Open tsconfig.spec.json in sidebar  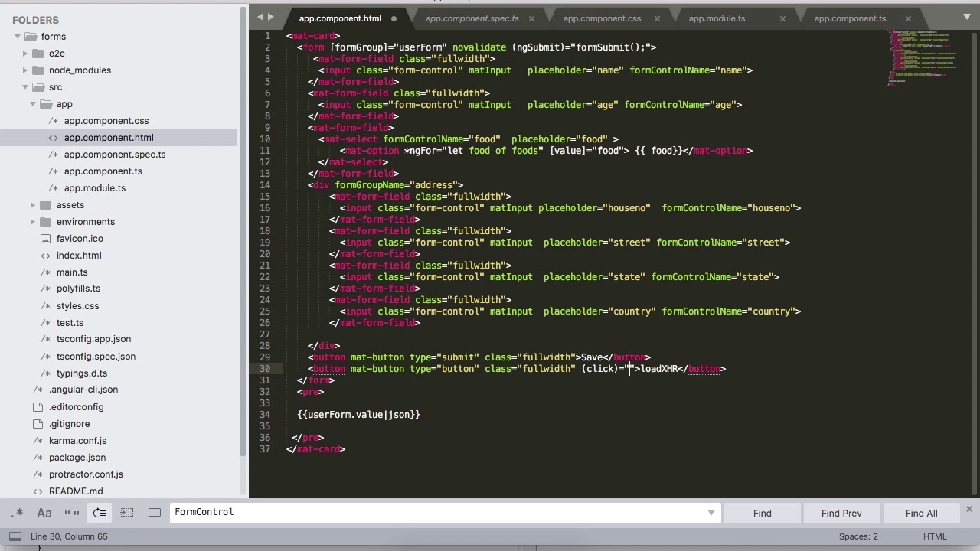coord(96,357)
